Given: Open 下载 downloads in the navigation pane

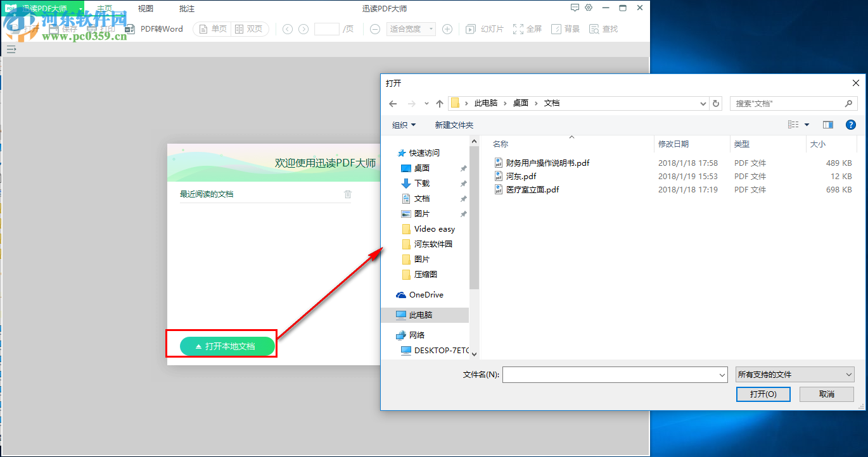Looking at the screenshot, I should [x=422, y=184].
